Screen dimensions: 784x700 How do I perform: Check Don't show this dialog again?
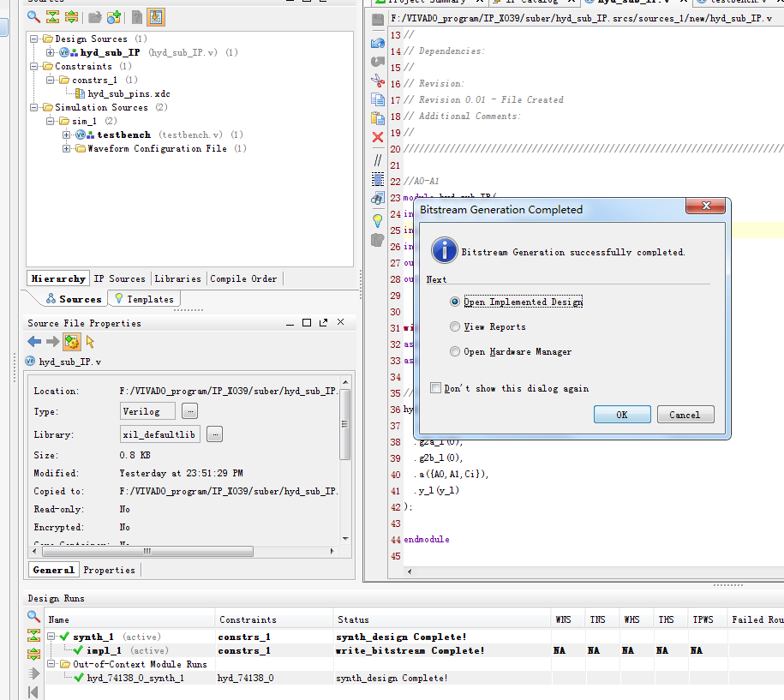click(436, 388)
